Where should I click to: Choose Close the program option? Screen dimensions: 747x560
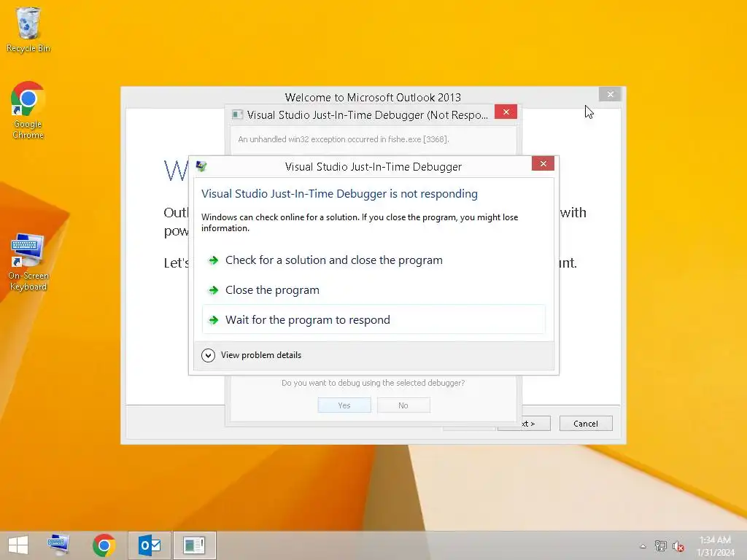373,290
